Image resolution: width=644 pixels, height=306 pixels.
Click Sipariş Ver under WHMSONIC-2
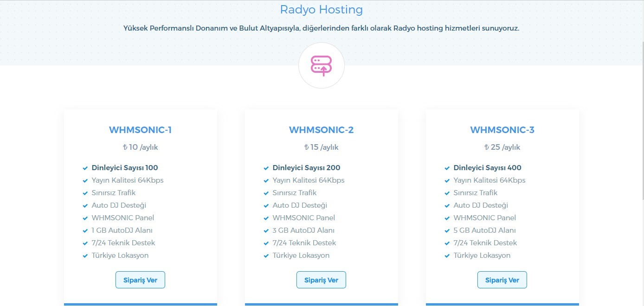click(x=321, y=280)
